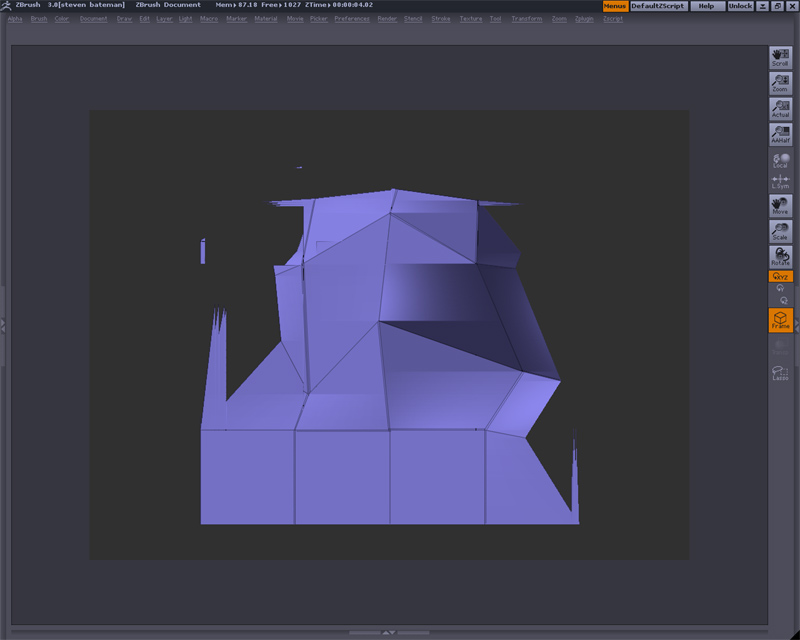Expand the bottom tray divider
The width and height of the screenshot is (800, 640).
pyautogui.click(x=390, y=632)
